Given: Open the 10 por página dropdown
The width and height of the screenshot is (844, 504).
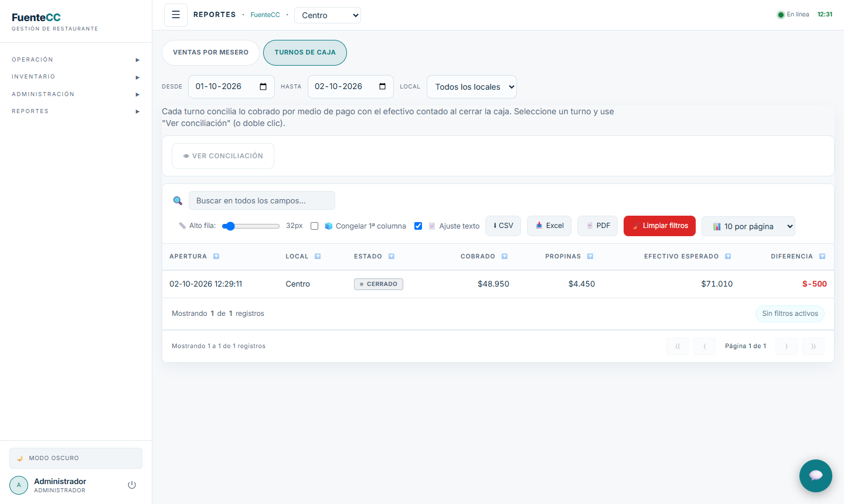Looking at the screenshot, I should pos(748,226).
